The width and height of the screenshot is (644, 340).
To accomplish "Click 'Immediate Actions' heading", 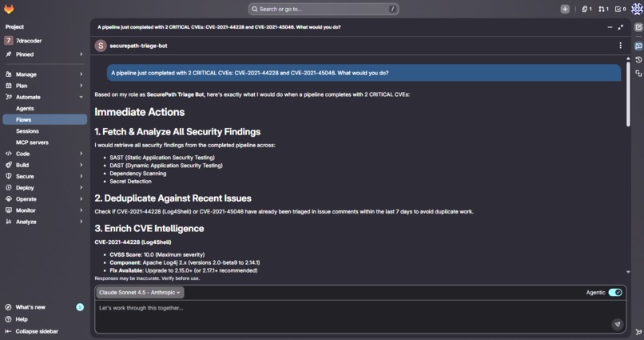I will 140,112.
